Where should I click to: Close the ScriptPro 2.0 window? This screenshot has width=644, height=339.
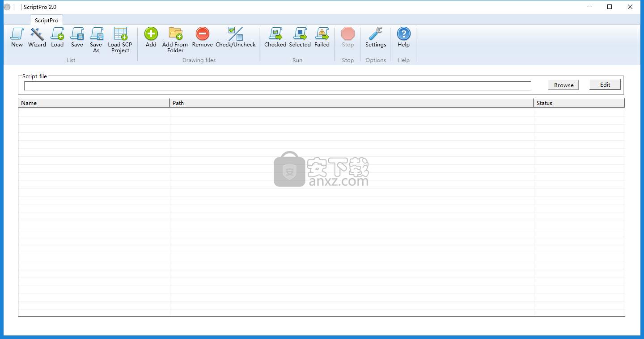pyautogui.click(x=630, y=7)
